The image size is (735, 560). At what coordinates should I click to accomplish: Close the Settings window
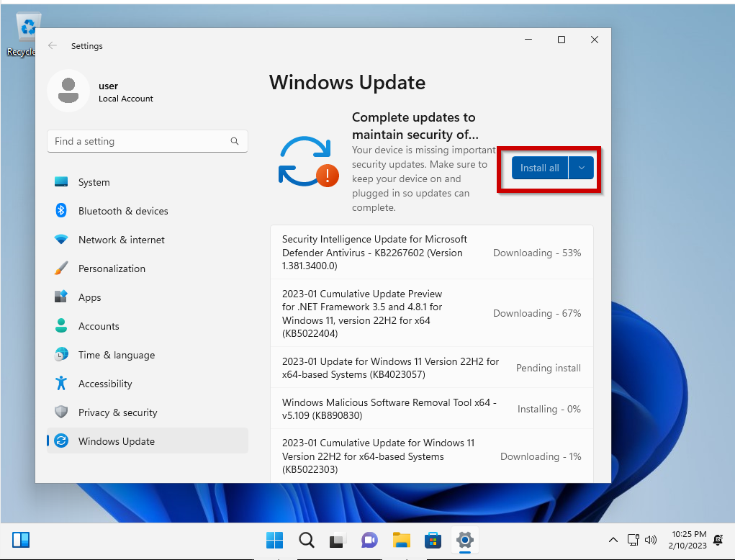[595, 40]
